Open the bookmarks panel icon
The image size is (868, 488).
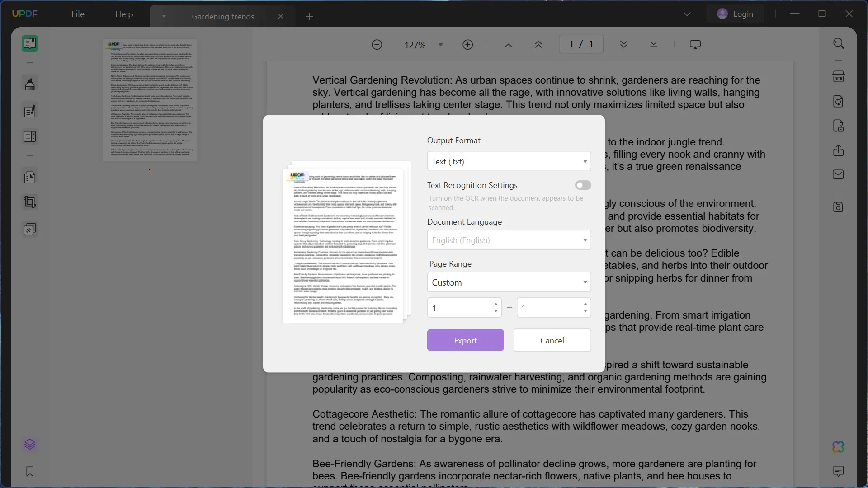click(x=30, y=471)
